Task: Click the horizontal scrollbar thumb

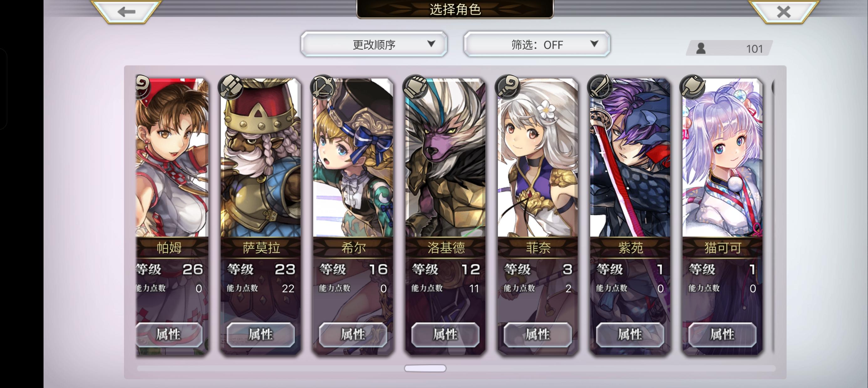Action: pyautogui.click(x=425, y=368)
